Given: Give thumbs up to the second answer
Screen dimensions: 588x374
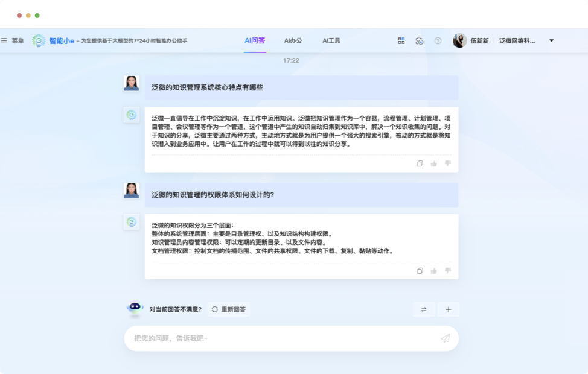Looking at the screenshot, I should click(x=434, y=271).
